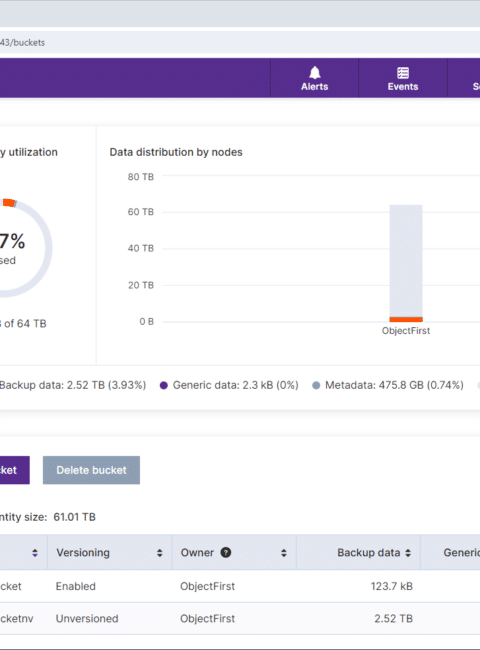Click 'Generic data: 2.3 kB (0%)' legend text

click(x=235, y=385)
